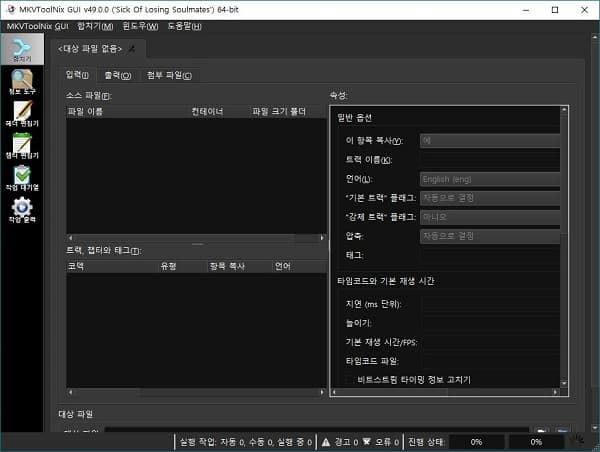This screenshot has width=600, height=452.
Task: Switch to the 출력(O) tab
Action: (x=118, y=75)
